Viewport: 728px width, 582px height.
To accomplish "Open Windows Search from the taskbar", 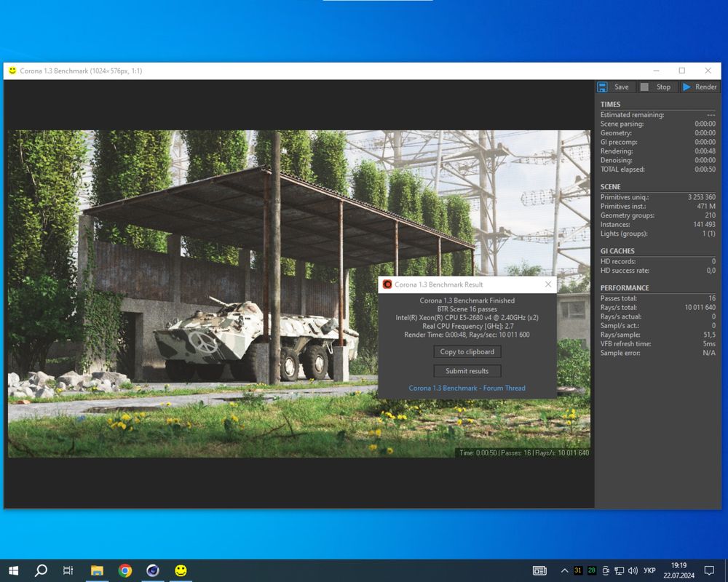I will 41,570.
